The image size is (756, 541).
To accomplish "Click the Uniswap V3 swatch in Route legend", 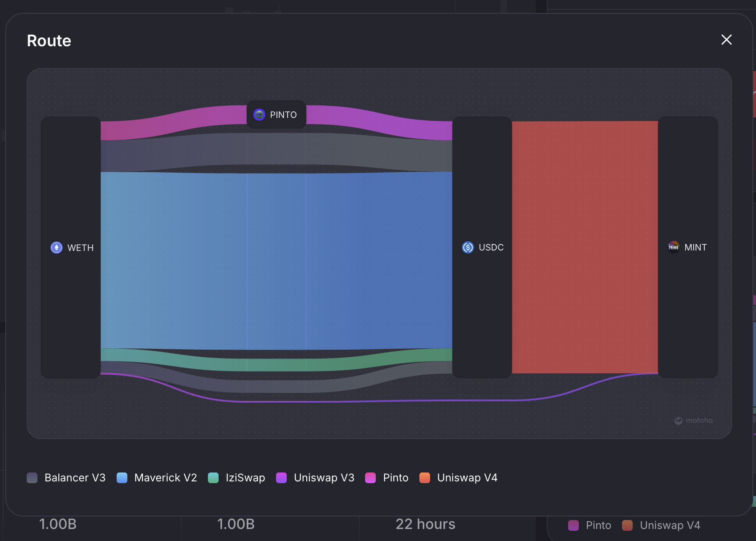I will (x=281, y=478).
